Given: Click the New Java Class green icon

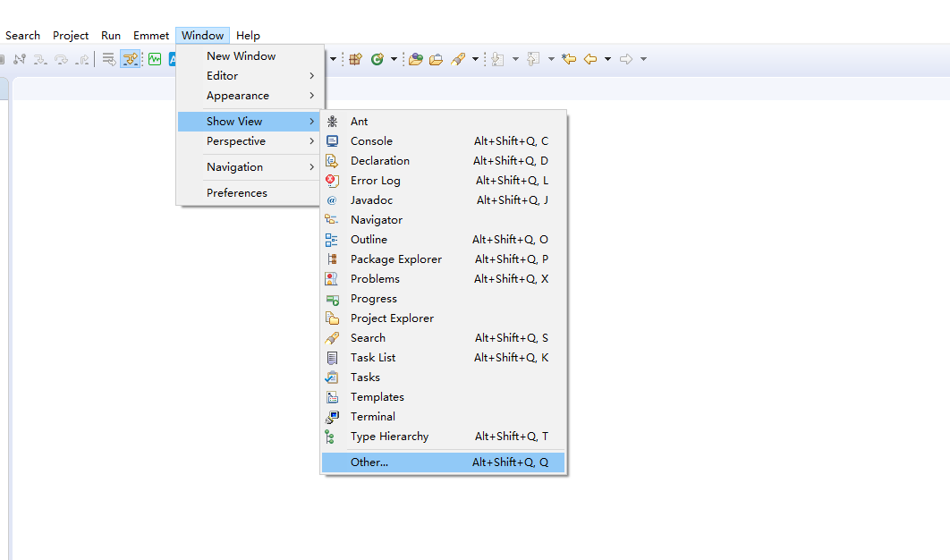Looking at the screenshot, I should pyautogui.click(x=377, y=59).
